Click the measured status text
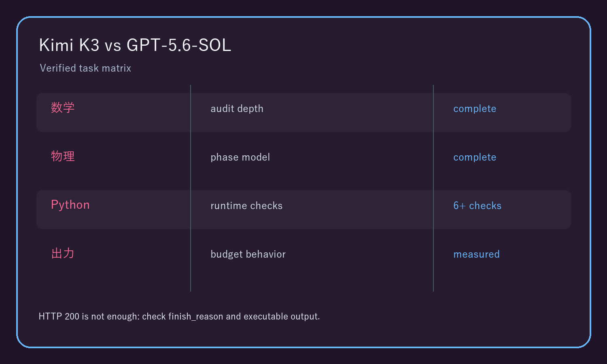The image size is (607, 364). [x=476, y=254]
